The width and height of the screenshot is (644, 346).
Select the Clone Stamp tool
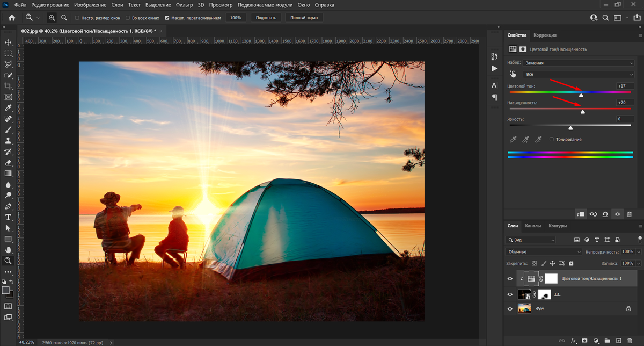(8, 141)
